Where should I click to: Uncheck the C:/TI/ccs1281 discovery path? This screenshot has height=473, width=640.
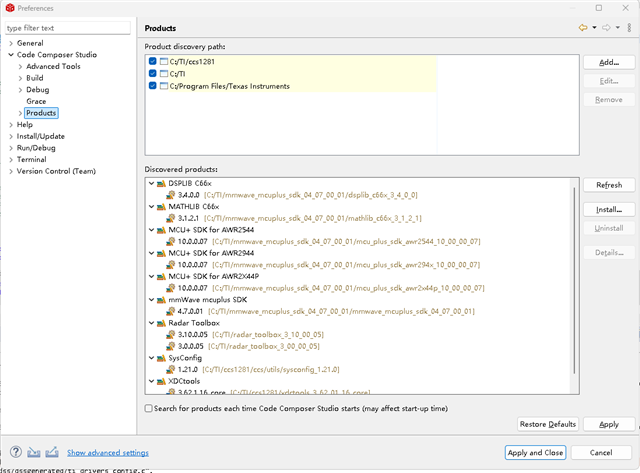(x=153, y=61)
